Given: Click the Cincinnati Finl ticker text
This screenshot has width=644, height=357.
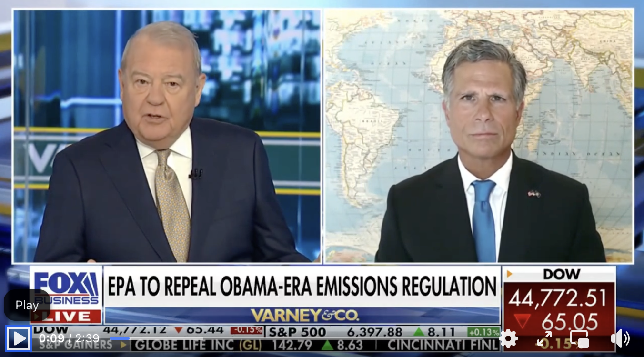Looking at the screenshot, I should pos(443,344).
